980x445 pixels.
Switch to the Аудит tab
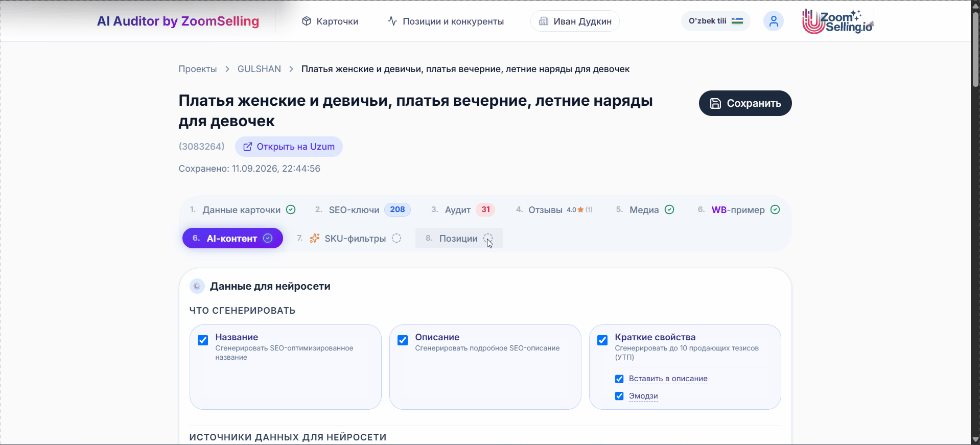pos(463,209)
